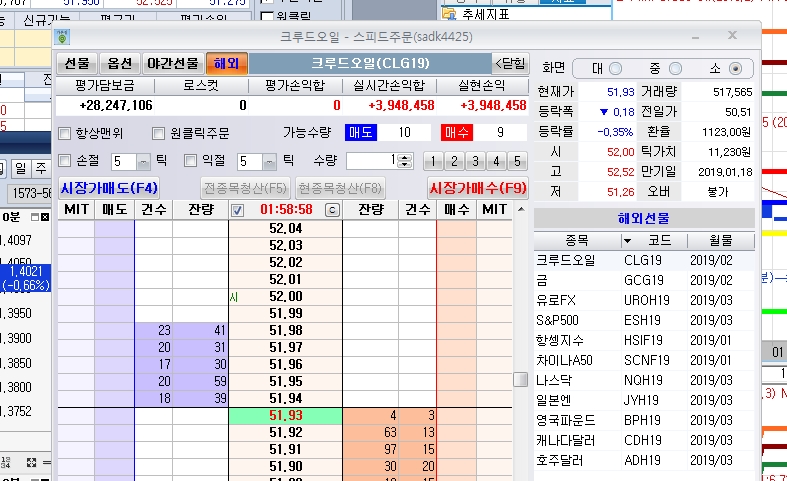Screen dimensions: 787x481
Task: Click the order grid scrollbar up arrow
Action: point(521,209)
